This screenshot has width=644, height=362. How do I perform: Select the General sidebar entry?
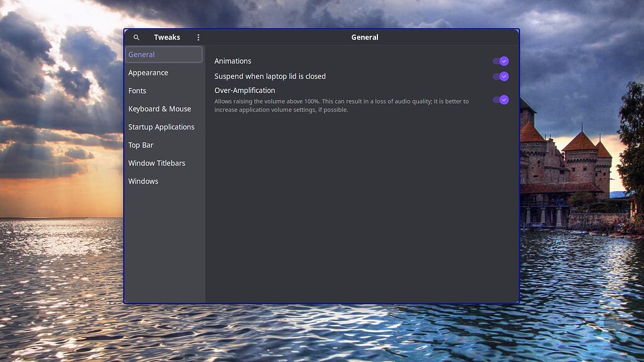141,55
